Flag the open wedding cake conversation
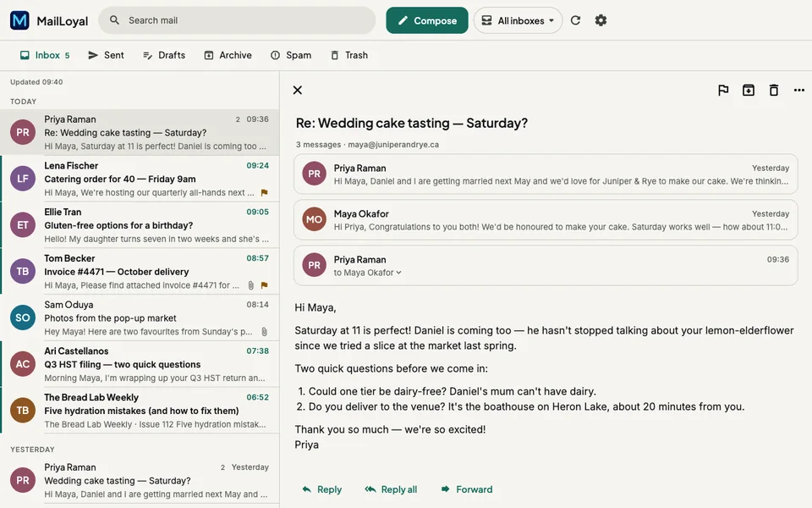The width and height of the screenshot is (812, 508). point(723,91)
